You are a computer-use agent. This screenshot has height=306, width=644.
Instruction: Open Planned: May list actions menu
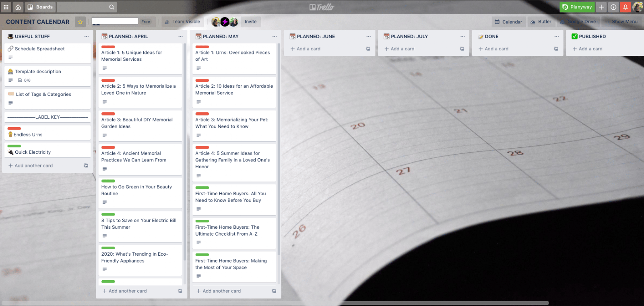(275, 36)
